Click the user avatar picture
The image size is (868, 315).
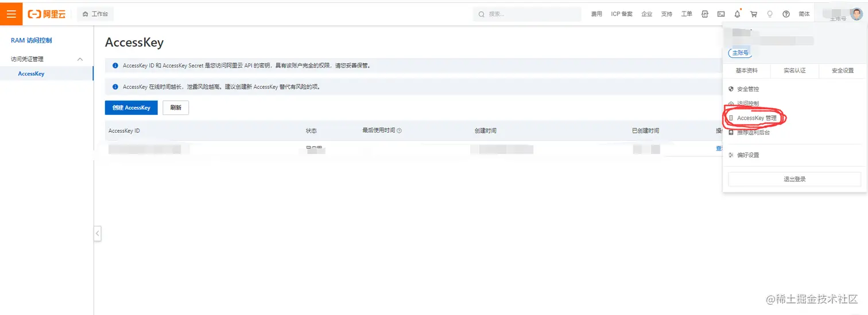point(857,14)
